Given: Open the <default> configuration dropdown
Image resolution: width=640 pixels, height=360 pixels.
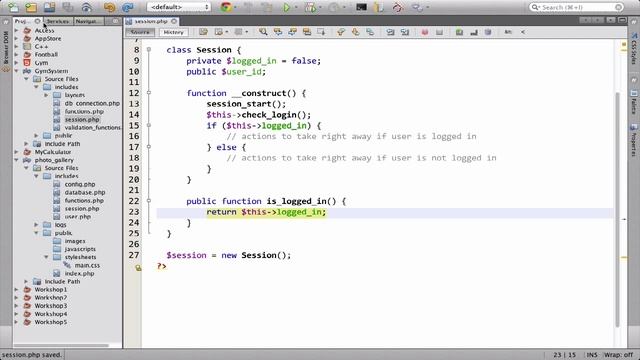Looking at the screenshot, I should 179,7.
